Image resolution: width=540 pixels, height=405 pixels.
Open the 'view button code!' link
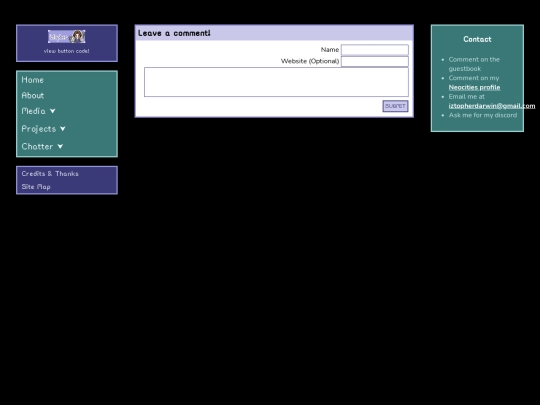(66, 51)
